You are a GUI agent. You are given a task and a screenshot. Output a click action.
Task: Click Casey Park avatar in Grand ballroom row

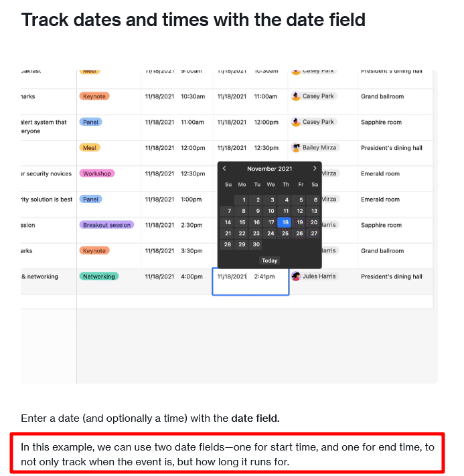click(296, 96)
